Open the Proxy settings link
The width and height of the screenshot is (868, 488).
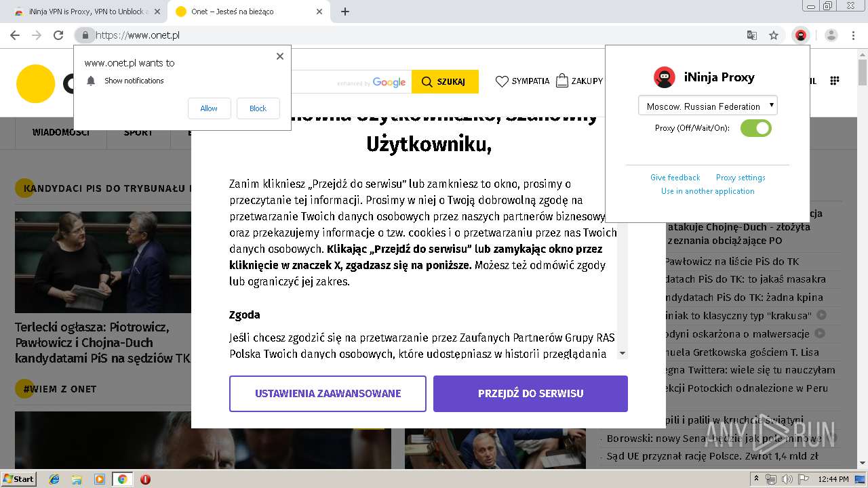pyautogui.click(x=741, y=178)
